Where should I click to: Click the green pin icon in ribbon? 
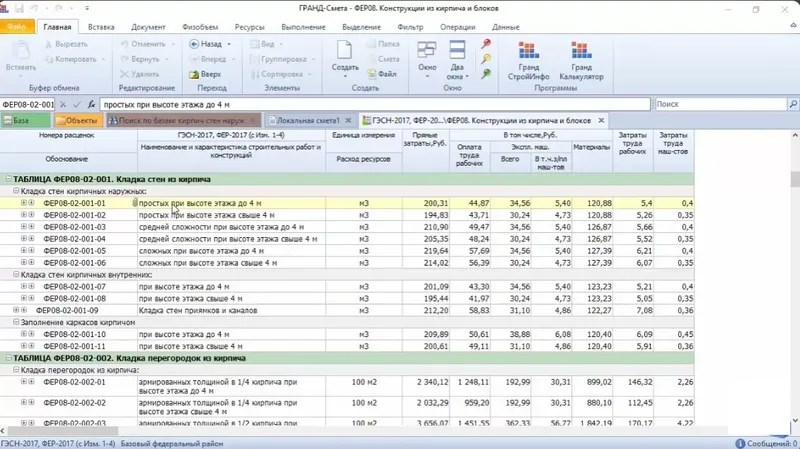click(486, 74)
